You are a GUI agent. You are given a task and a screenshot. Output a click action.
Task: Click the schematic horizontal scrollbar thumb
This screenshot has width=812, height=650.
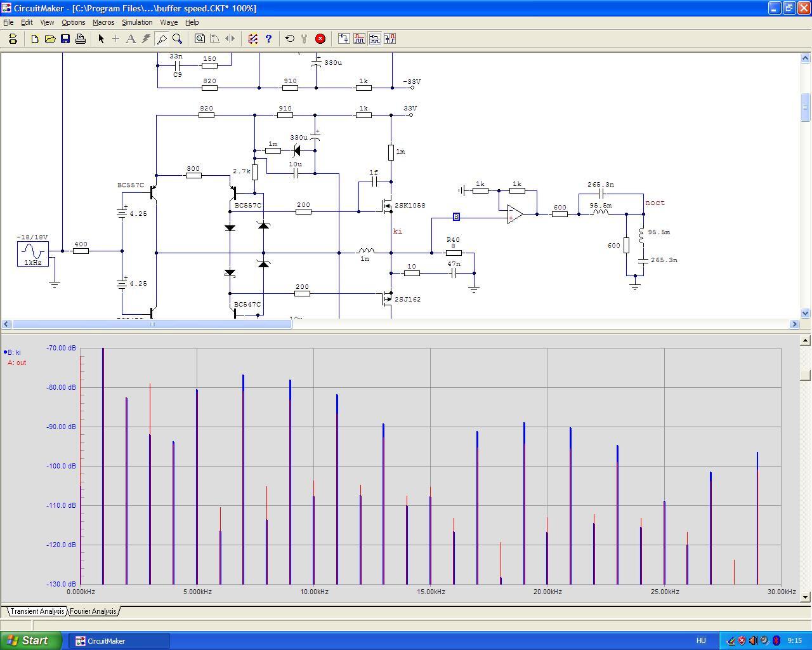152,324
